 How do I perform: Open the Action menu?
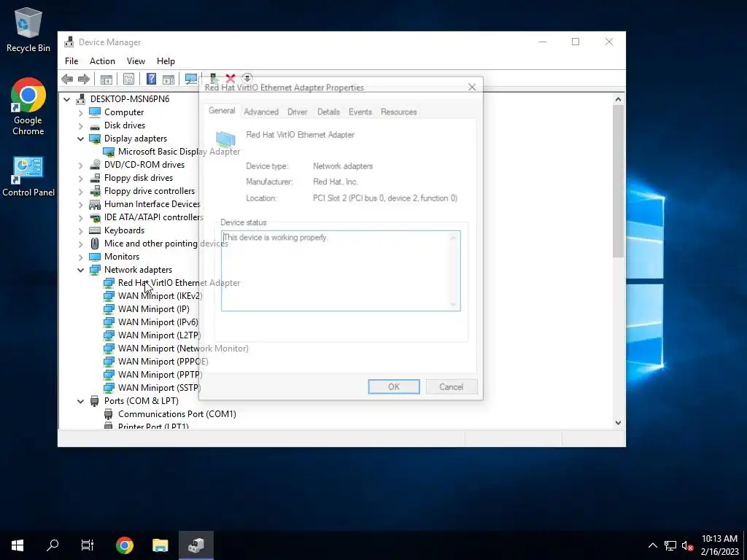tap(102, 61)
